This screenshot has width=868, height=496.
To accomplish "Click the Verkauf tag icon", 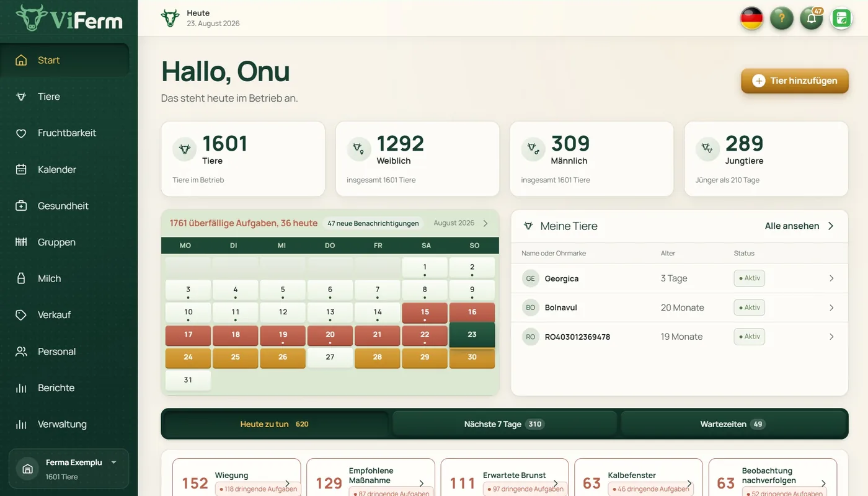I will pos(21,315).
